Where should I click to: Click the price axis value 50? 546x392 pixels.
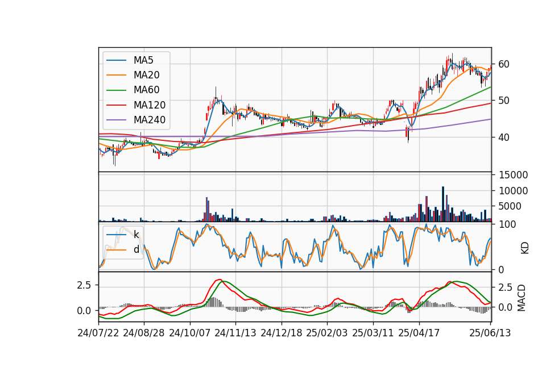coord(504,101)
